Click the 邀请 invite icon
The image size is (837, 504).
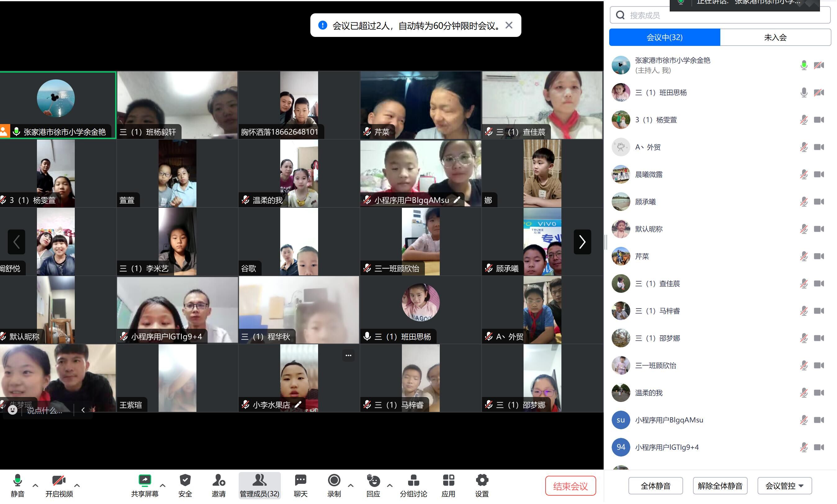pos(218,480)
